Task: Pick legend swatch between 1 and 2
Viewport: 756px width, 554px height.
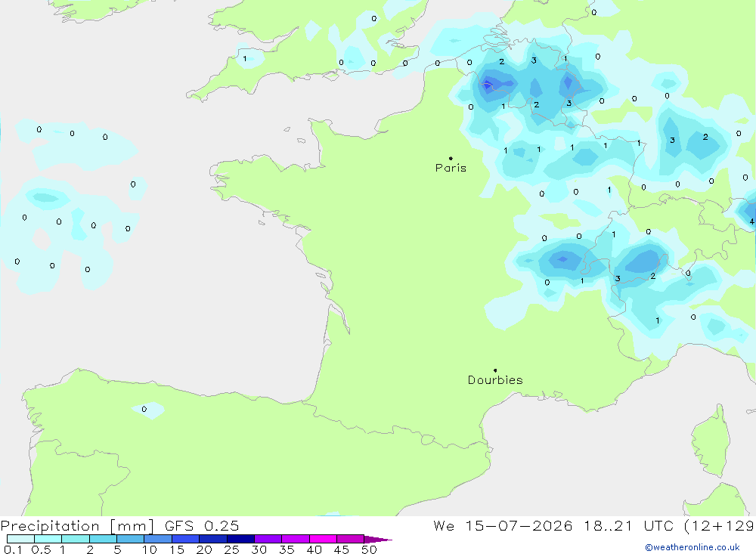Action: coord(76,539)
